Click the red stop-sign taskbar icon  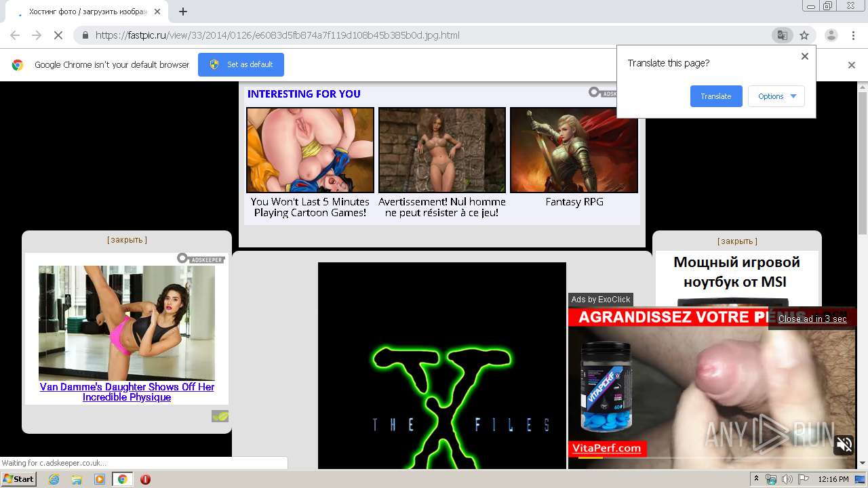[145, 479]
